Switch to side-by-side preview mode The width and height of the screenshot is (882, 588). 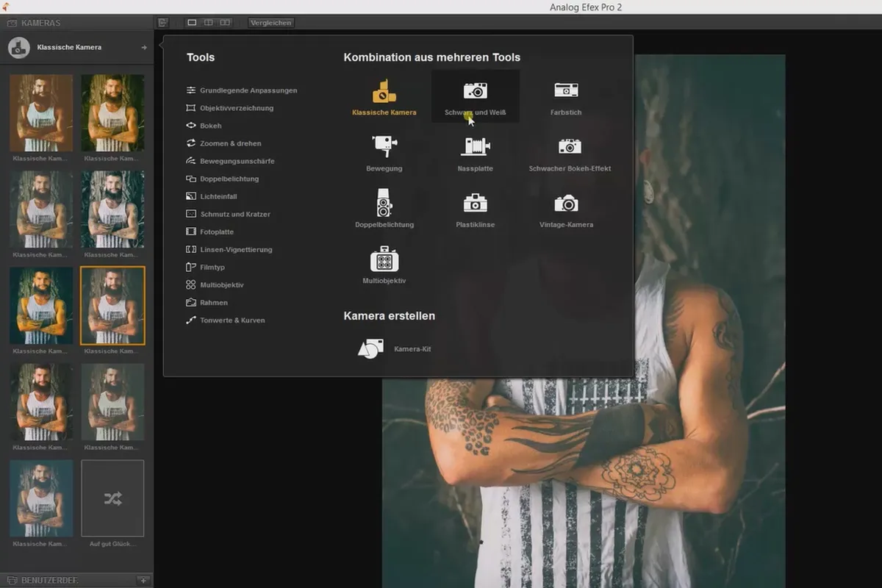click(225, 23)
